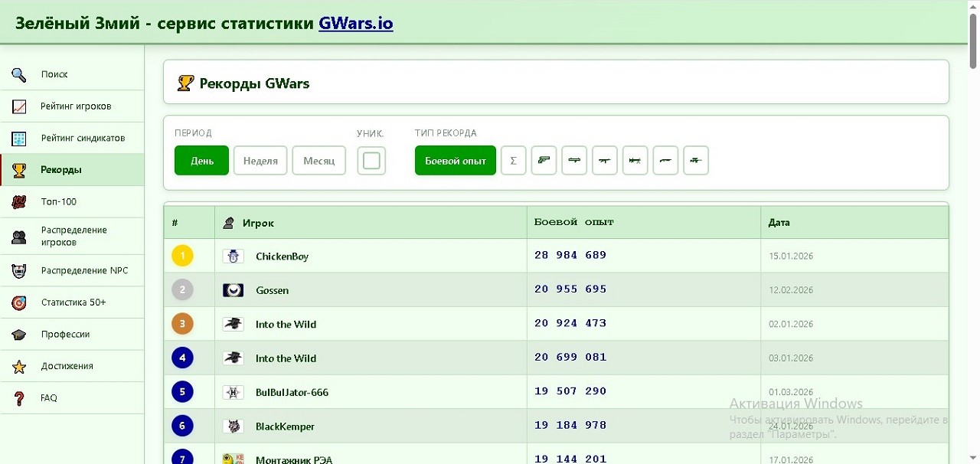This screenshot has height=464, width=980.
Task: Click the magnifier icon beside Поиск
Action: point(19,74)
